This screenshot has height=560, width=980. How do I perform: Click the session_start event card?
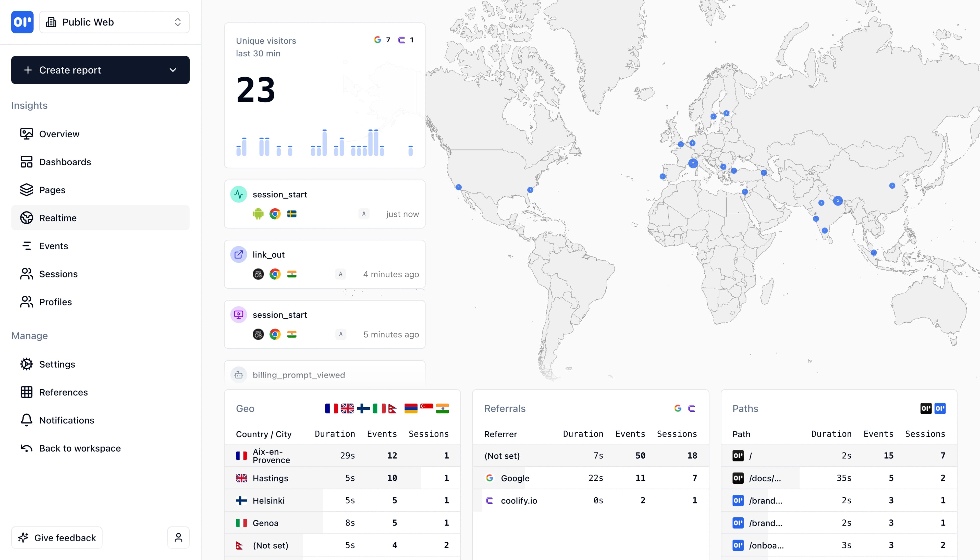pyautogui.click(x=324, y=204)
